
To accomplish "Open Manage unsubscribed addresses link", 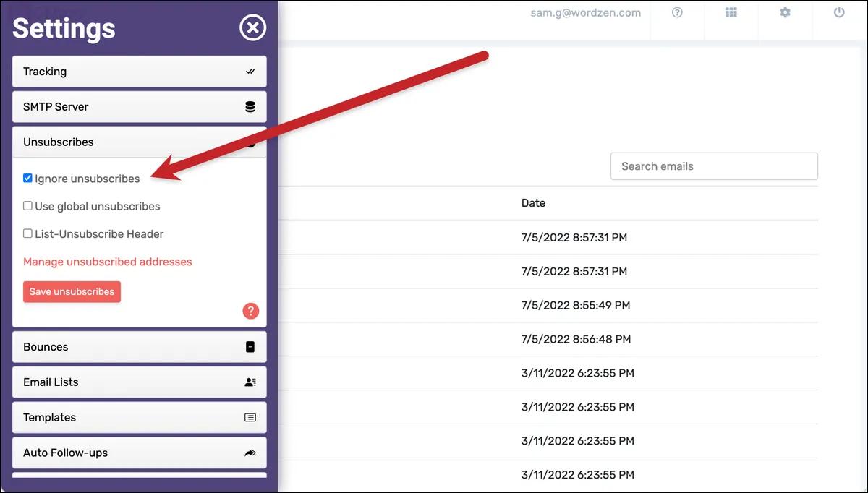I will pos(108,262).
